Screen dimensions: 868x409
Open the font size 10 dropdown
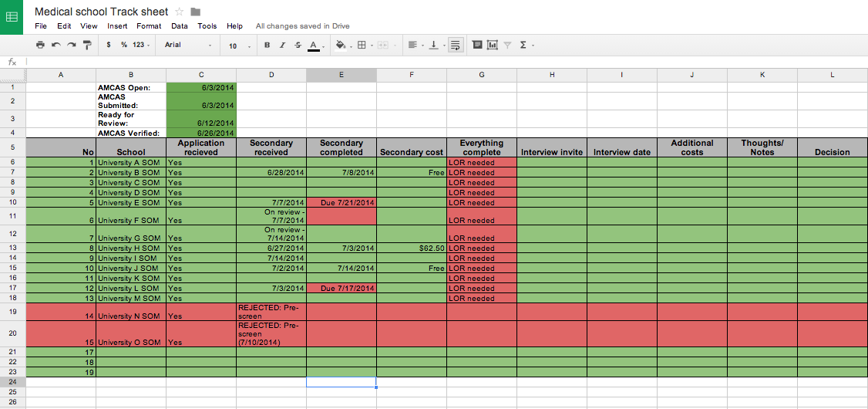click(240, 46)
